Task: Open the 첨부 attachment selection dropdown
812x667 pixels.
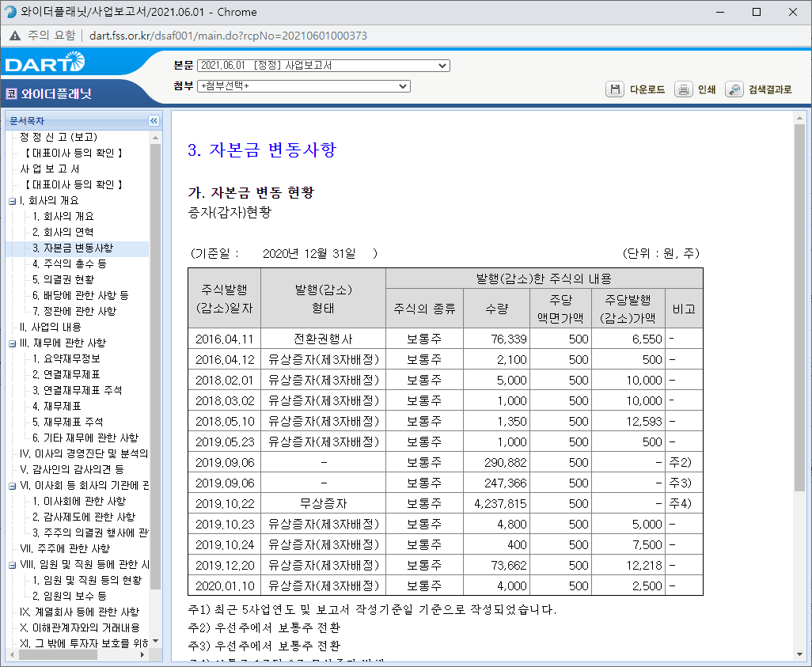Action: (x=304, y=86)
